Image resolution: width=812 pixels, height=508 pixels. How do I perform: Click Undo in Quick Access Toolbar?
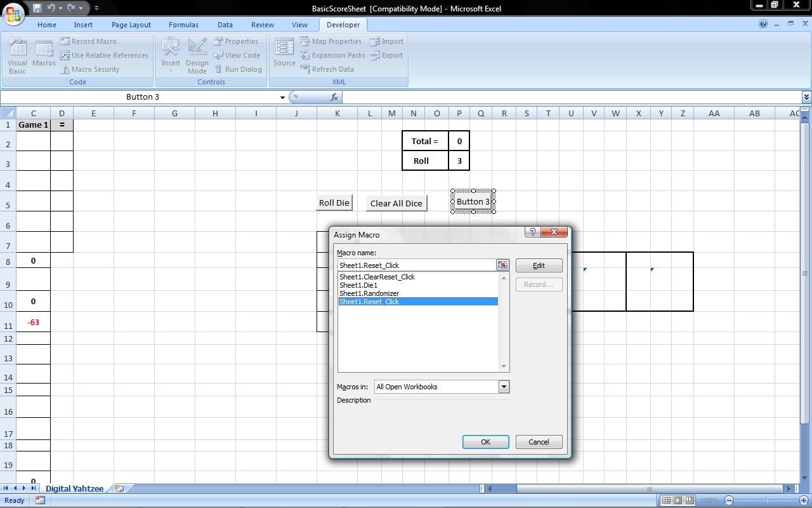pyautogui.click(x=51, y=8)
